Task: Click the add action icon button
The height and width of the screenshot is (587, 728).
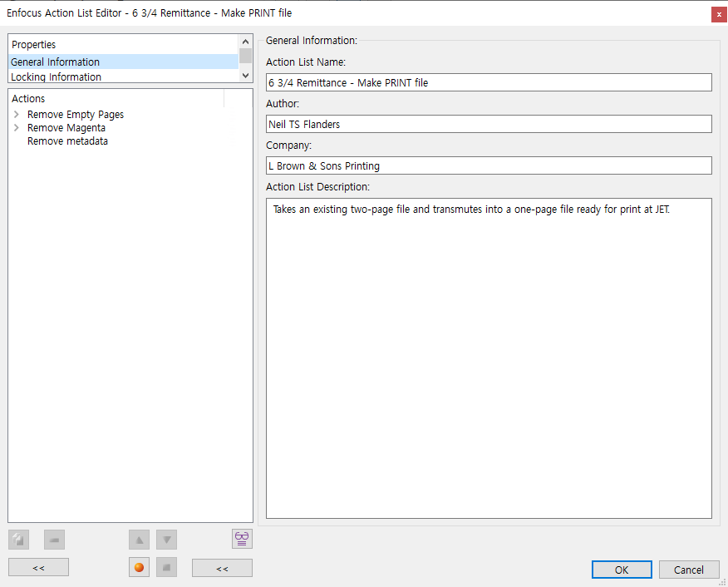Action: point(18,539)
